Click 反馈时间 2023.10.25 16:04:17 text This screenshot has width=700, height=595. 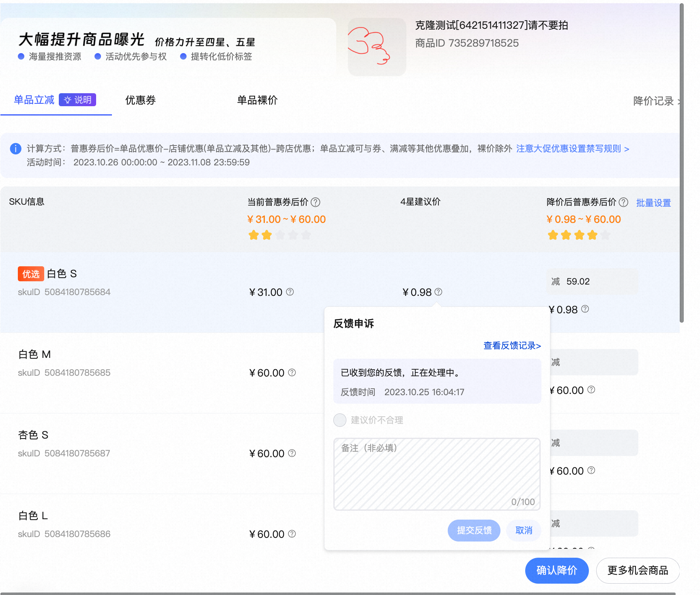coord(402,392)
